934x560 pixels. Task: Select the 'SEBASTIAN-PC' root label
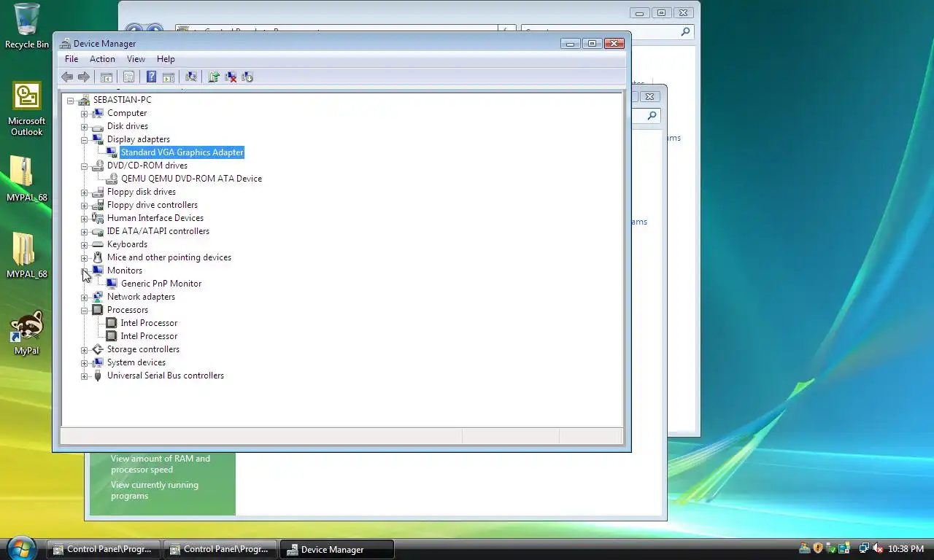[x=123, y=100]
